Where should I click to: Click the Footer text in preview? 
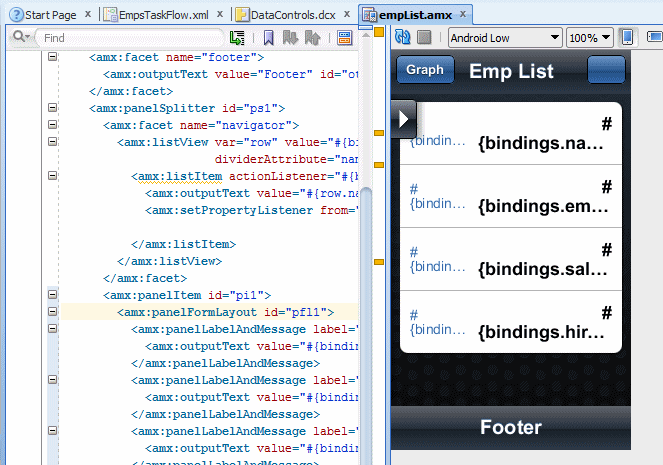point(511,427)
